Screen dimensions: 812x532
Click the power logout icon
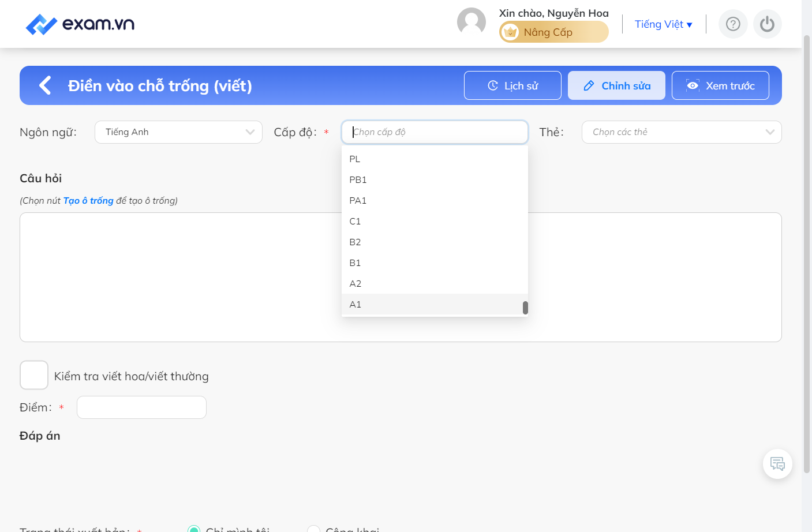point(767,24)
